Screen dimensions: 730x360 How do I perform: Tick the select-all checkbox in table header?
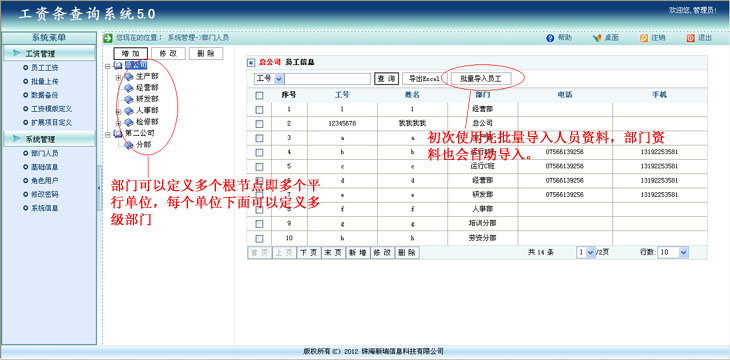click(x=260, y=95)
